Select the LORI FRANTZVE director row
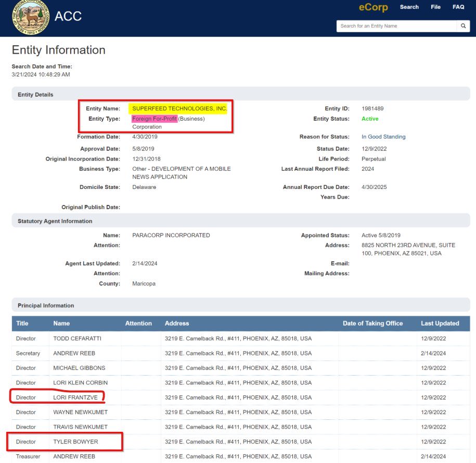The height and width of the screenshot is (463, 476). pos(75,397)
